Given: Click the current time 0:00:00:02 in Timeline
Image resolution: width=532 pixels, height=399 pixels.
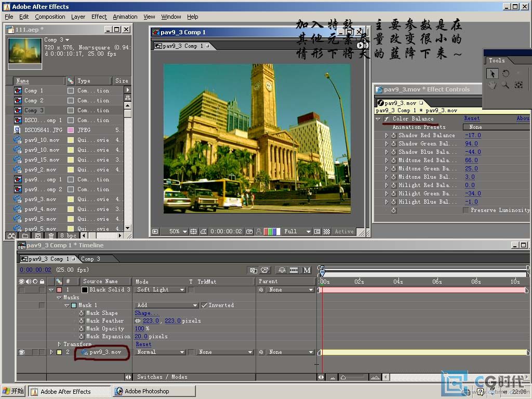Looking at the screenshot, I should point(36,270).
